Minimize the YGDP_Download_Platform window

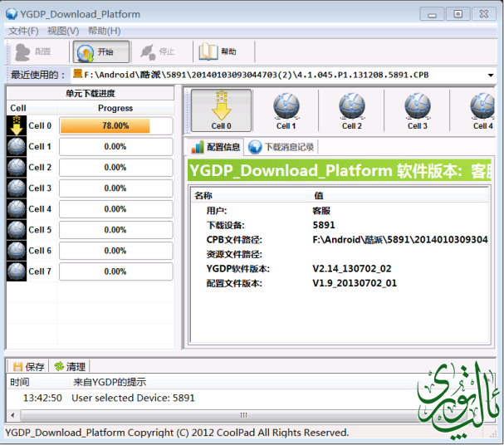[432, 14]
